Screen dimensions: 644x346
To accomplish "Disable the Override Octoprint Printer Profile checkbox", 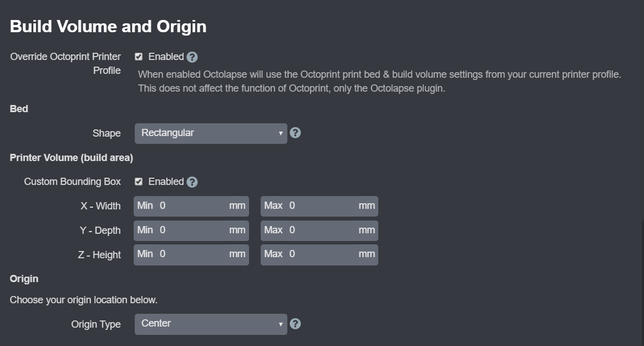I will [139, 56].
